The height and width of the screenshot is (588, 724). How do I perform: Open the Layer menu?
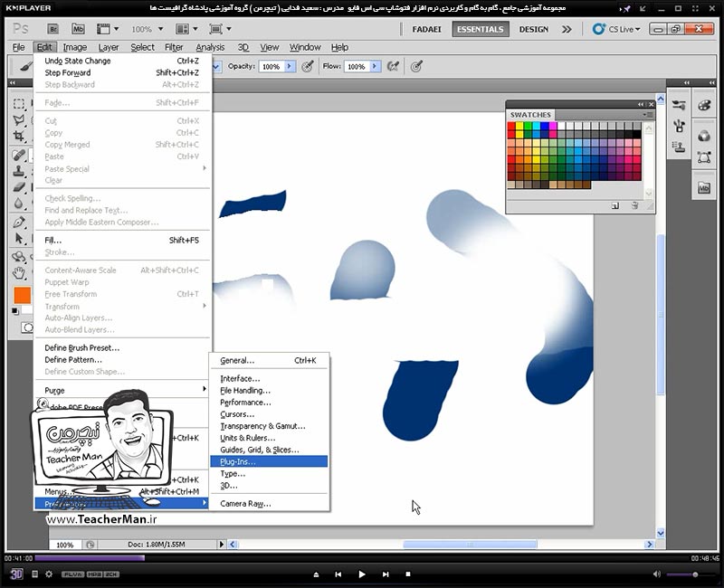tap(109, 47)
